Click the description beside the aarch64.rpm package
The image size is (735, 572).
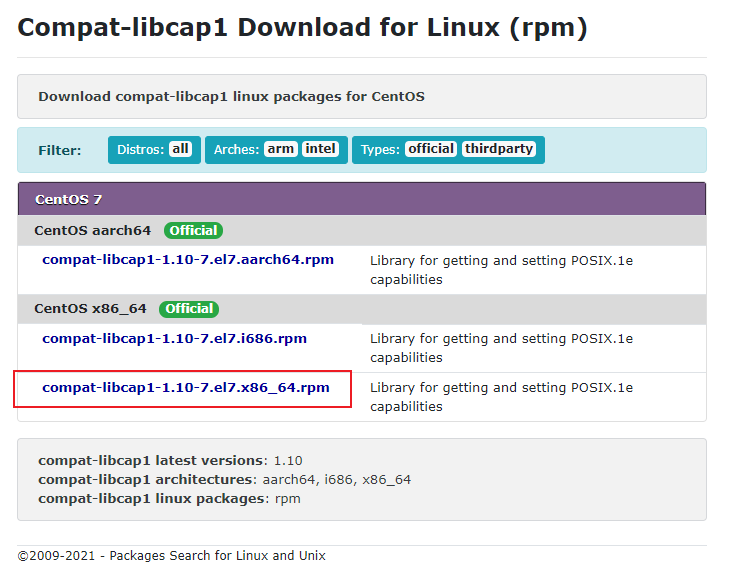(501, 270)
